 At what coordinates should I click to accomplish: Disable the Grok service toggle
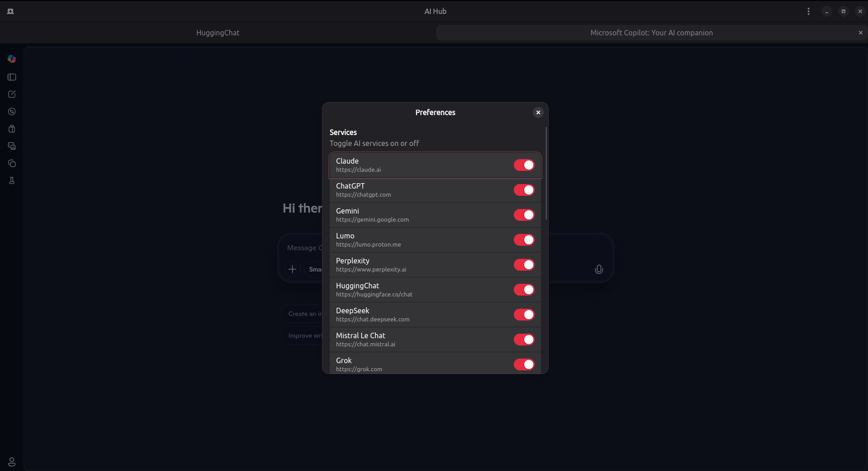tap(524, 364)
